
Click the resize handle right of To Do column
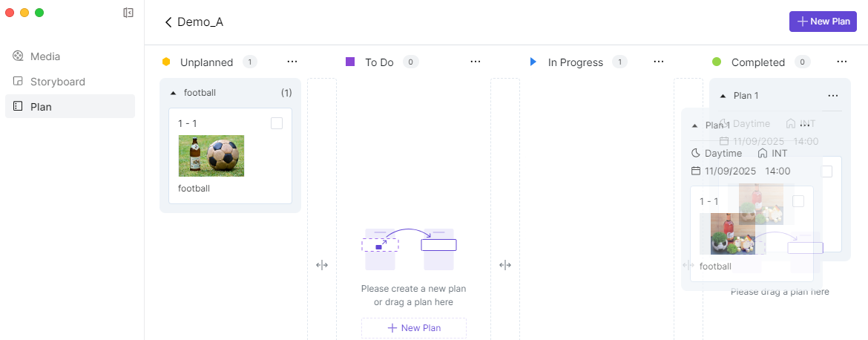(505, 265)
